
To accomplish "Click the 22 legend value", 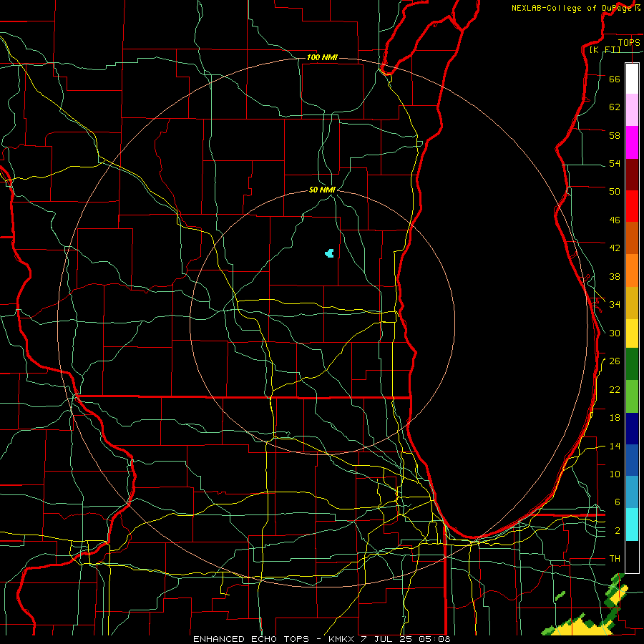I will click(x=615, y=389).
